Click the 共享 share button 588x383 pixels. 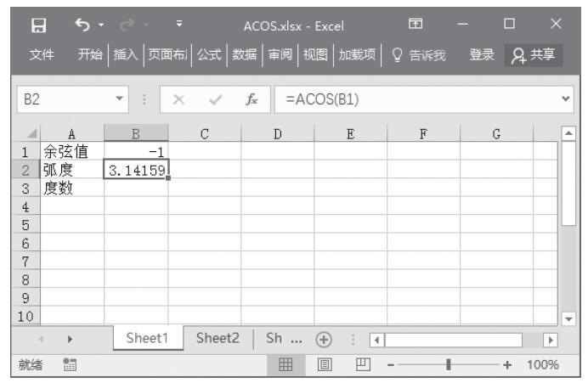537,55
